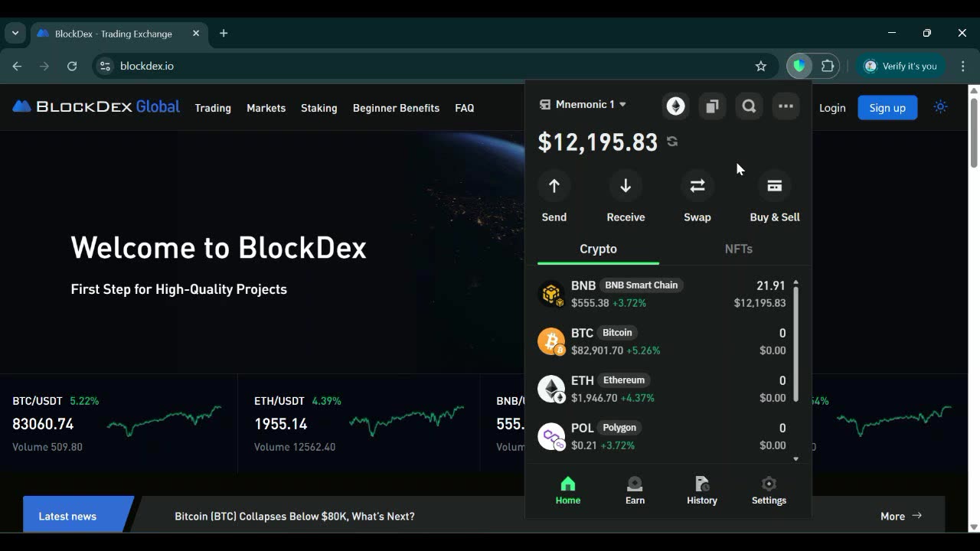Image resolution: width=980 pixels, height=551 pixels.
Task: Bookmark this page with star icon
Action: pyautogui.click(x=761, y=66)
